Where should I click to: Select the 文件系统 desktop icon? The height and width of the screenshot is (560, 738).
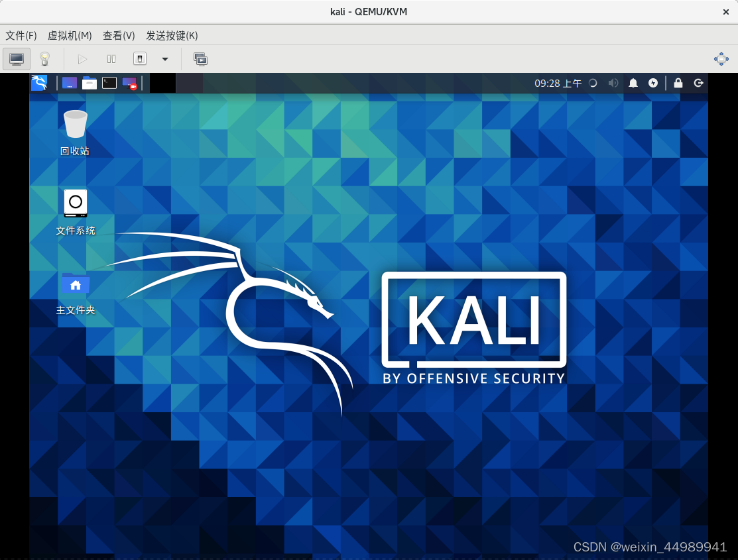[x=76, y=212]
